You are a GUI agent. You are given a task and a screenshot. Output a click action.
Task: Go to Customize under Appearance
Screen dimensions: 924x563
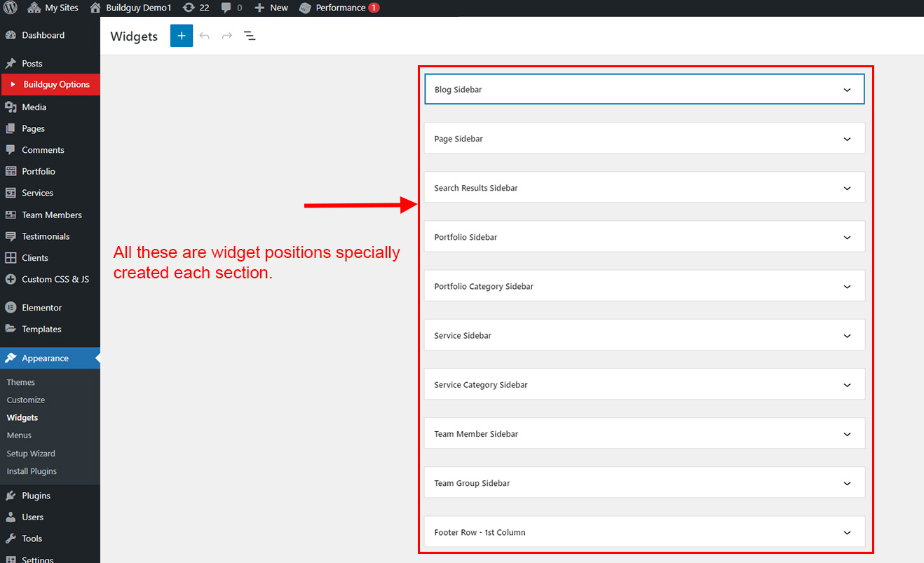[x=26, y=400]
